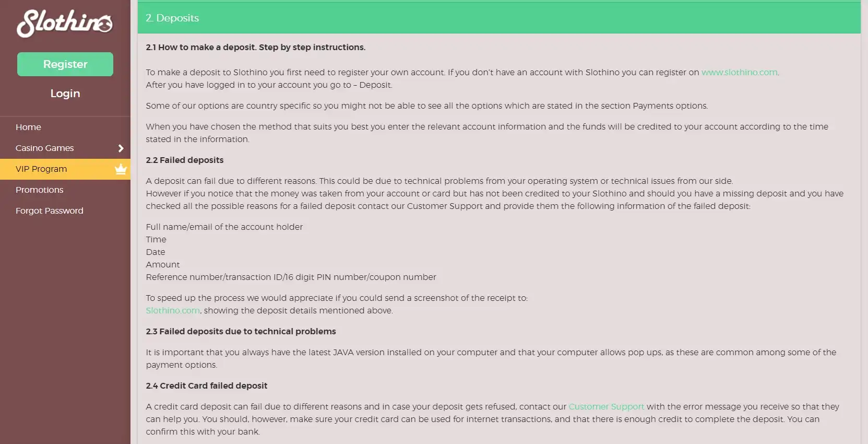Click the Reference number/transaction ID line
This screenshot has width=868, height=444.
pyautogui.click(x=291, y=277)
